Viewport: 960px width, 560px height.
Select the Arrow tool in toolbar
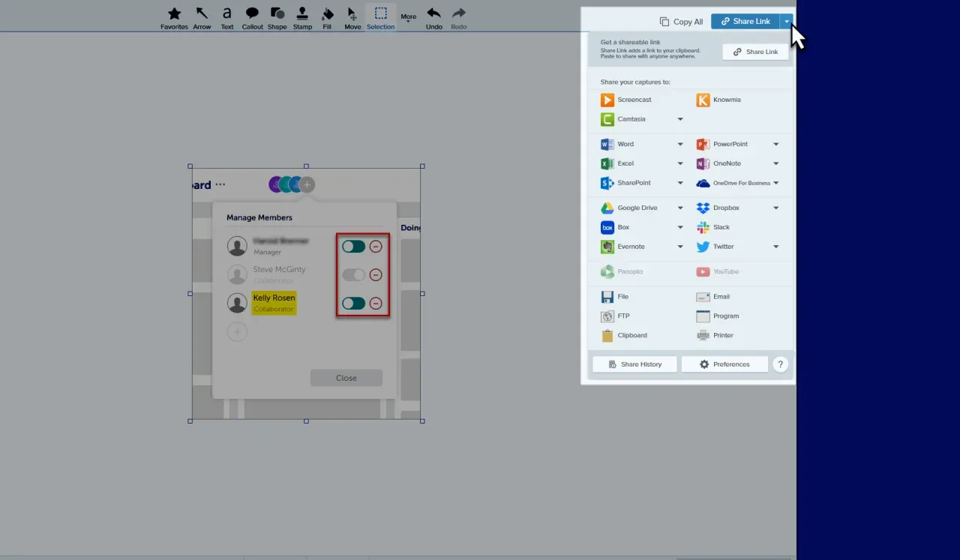(202, 18)
